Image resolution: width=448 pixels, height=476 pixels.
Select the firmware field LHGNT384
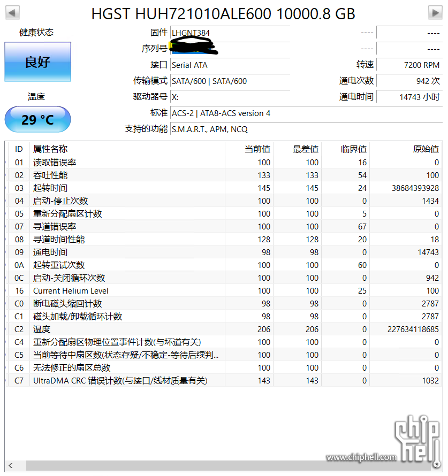coord(230,33)
